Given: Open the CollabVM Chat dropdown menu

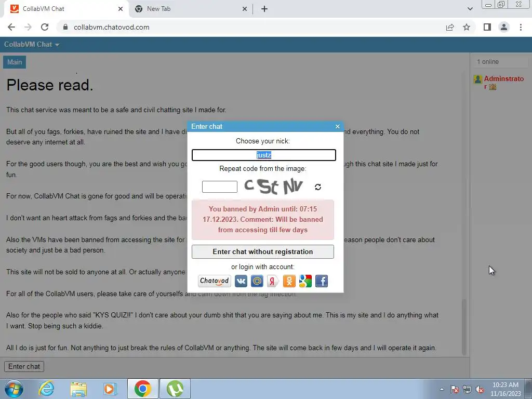Looking at the screenshot, I should (32, 45).
